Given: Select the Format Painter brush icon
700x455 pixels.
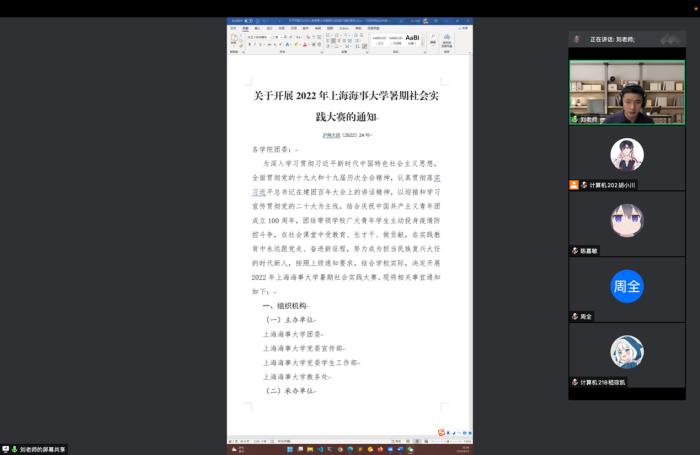Looking at the screenshot, I should click(x=241, y=46).
